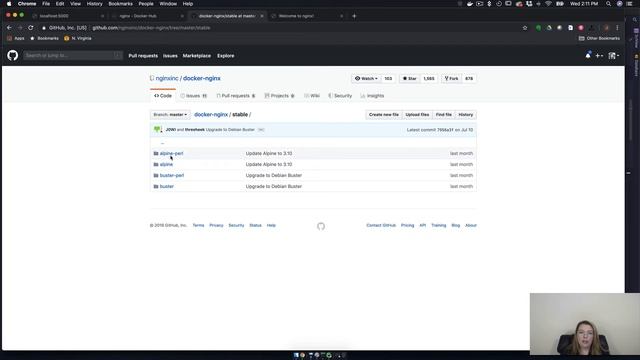
Task: Click Upload files button
Action: pos(417,115)
